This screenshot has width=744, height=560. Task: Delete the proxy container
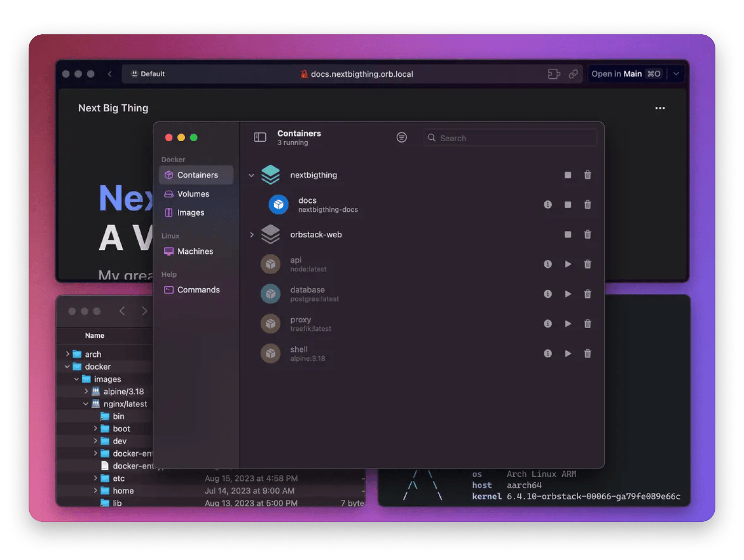tap(588, 324)
